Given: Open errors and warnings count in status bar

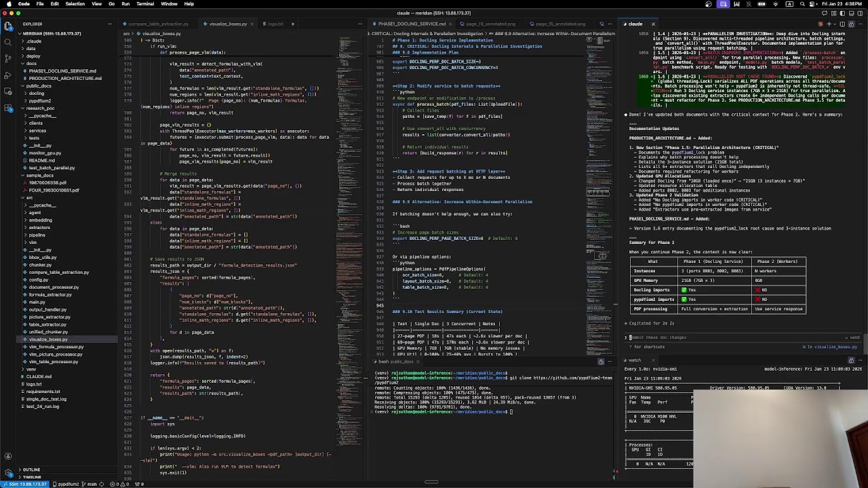Looking at the screenshot, I should 121,484.
